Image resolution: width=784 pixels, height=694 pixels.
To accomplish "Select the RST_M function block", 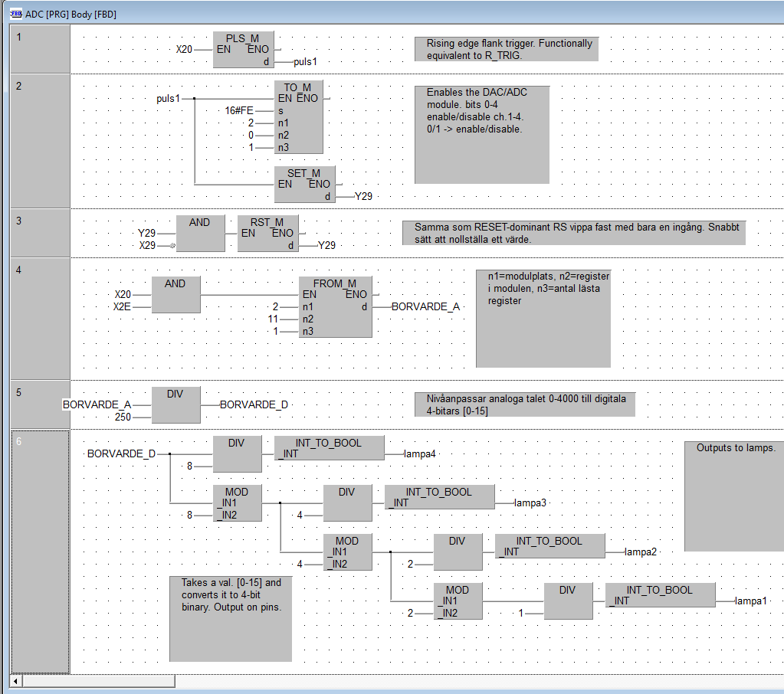I will coord(267,233).
